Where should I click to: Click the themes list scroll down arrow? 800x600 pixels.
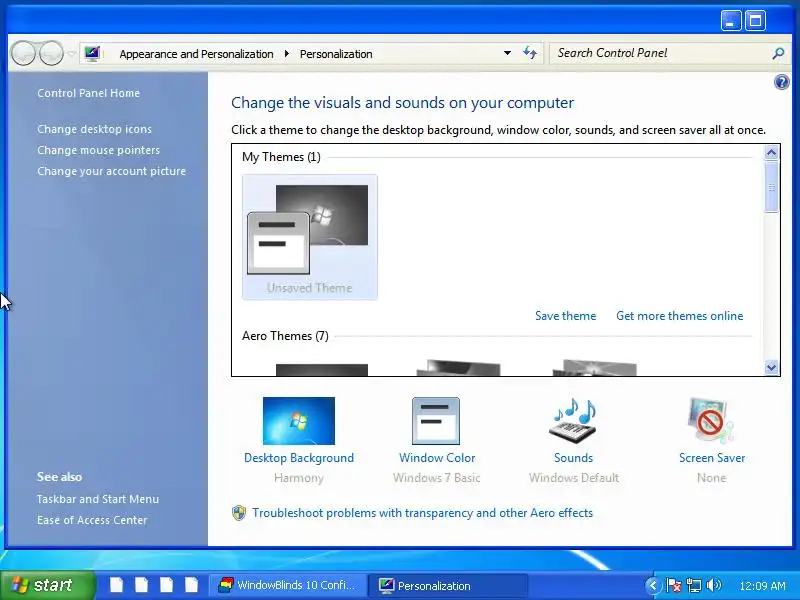(x=771, y=367)
